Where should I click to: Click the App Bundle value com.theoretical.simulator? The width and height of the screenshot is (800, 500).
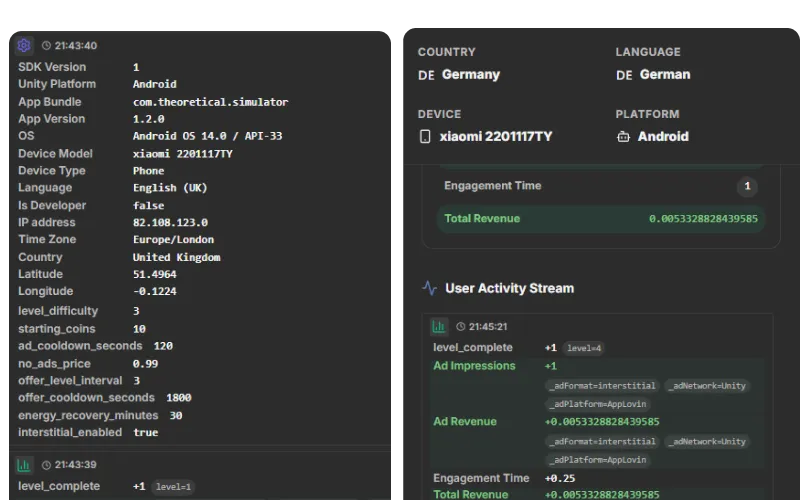pos(210,102)
